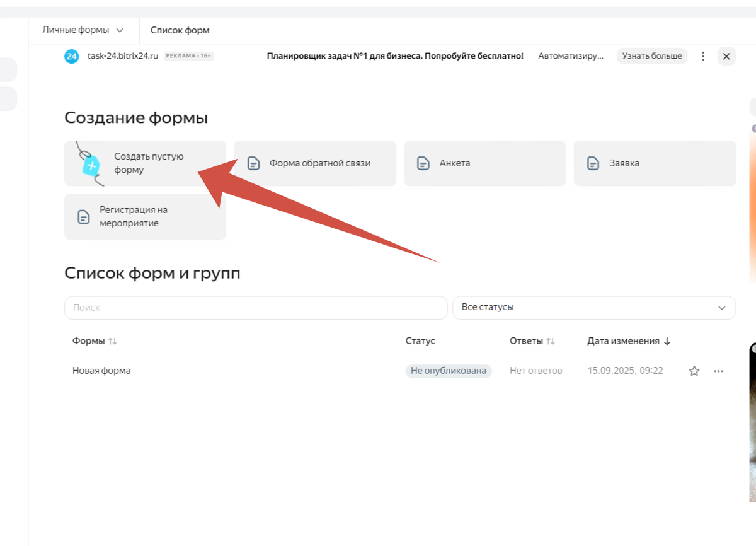Viewport: 756px width, 546px height.
Task: Click the Узнать больше button
Action: pyautogui.click(x=652, y=56)
